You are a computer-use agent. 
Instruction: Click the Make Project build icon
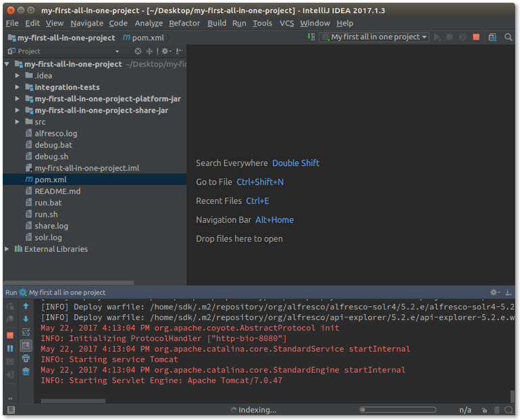(x=311, y=37)
